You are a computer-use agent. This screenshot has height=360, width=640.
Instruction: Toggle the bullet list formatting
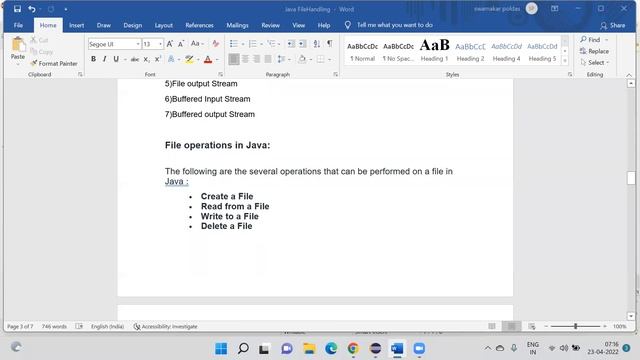point(233,44)
